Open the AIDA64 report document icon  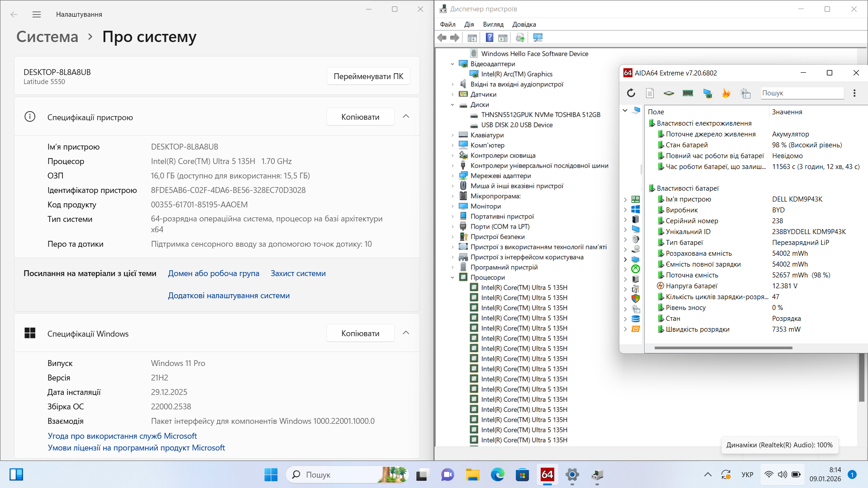650,93
